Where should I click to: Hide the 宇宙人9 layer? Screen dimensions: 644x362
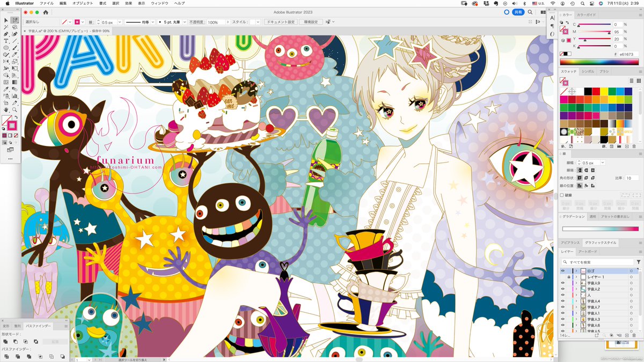563,283
